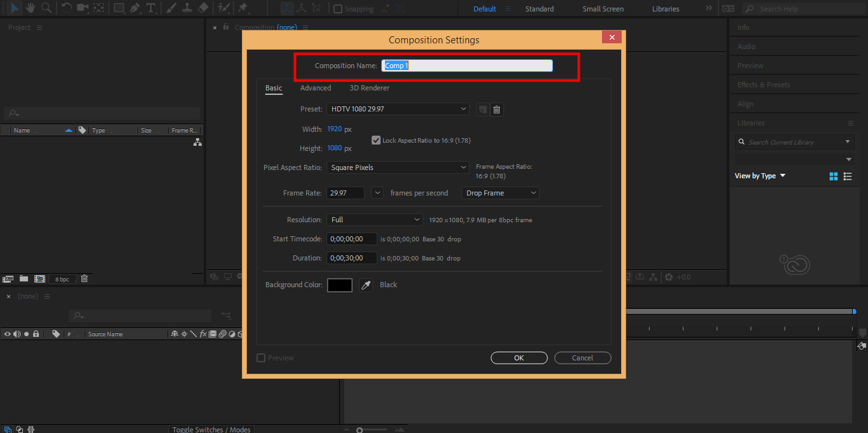Viewport: 868px width, 433px height.
Task: Uncheck Lock Aspect Ratio to 16:9
Action: [x=376, y=140]
